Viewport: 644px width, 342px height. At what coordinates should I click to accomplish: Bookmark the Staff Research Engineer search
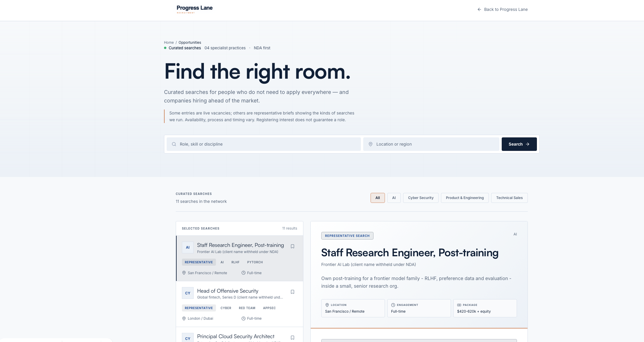293,246
